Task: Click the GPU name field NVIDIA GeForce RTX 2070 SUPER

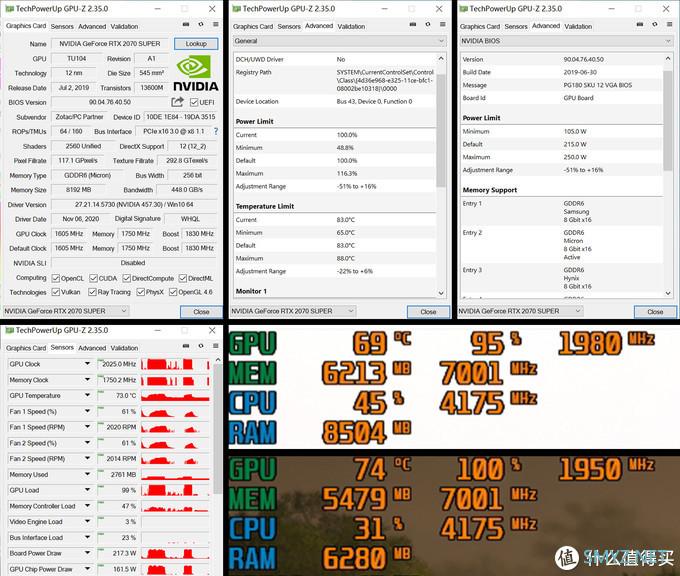Action: pos(110,43)
